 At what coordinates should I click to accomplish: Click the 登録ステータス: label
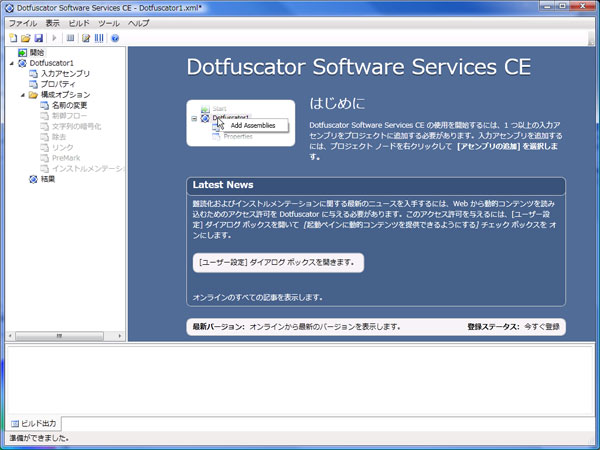click(x=493, y=327)
